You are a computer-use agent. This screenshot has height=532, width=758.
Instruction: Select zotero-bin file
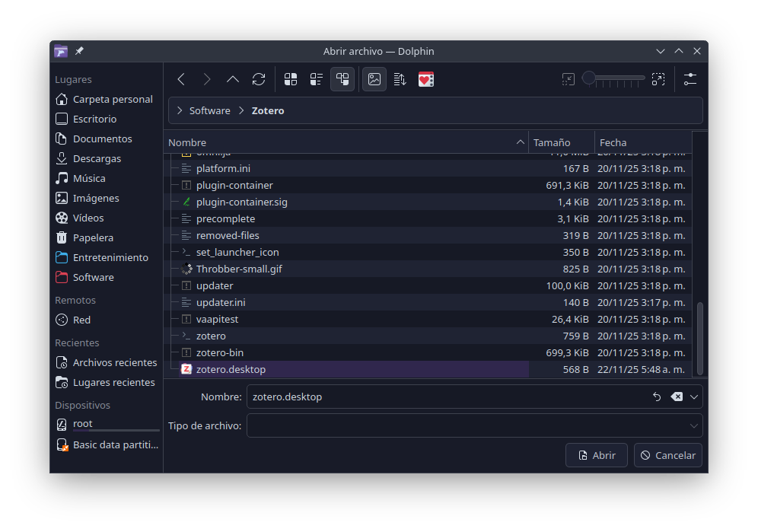[428, 352]
